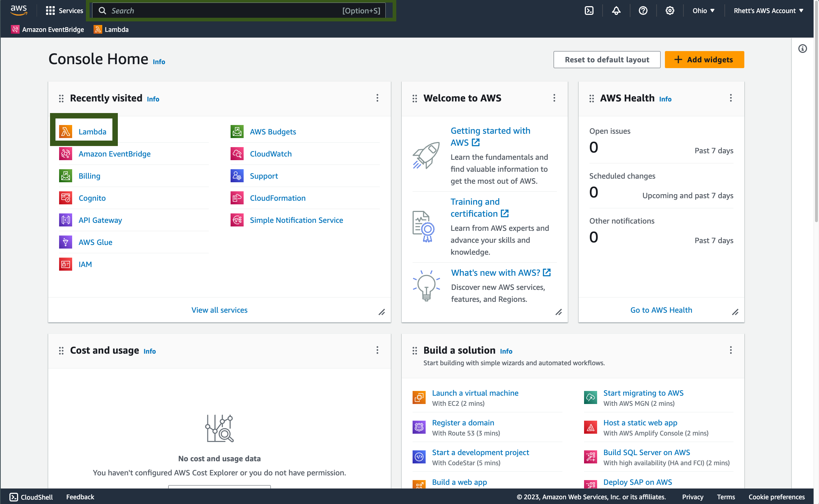Click resize handle of Welcome to AWS widget
Image resolution: width=819 pixels, height=504 pixels.
click(x=559, y=312)
